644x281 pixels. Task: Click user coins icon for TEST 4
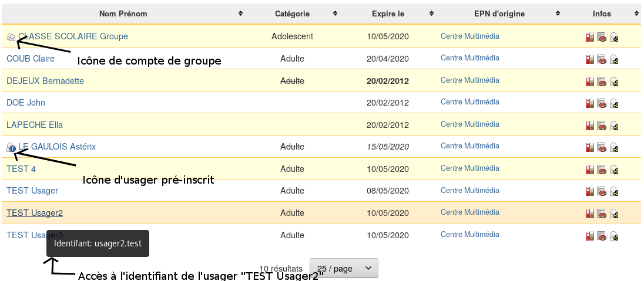coord(614,170)
